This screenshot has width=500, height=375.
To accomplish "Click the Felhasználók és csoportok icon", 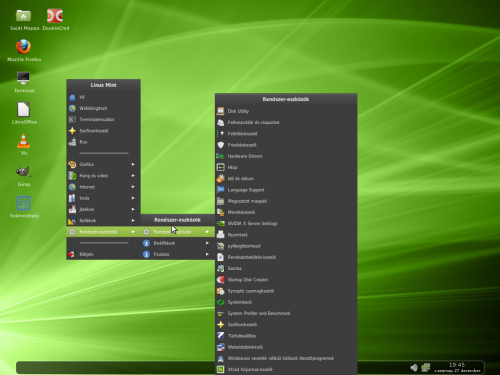I will click(220, 122).
